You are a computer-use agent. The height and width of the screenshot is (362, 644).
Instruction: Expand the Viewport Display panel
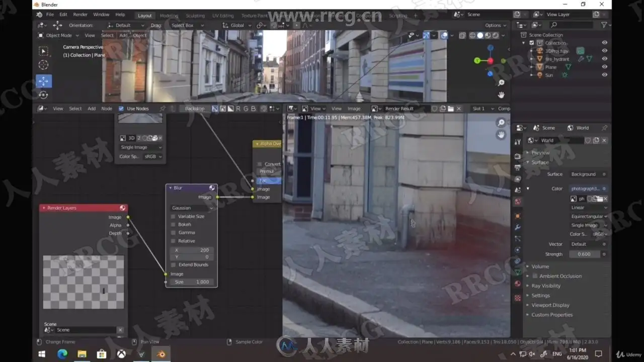[550, 305]
